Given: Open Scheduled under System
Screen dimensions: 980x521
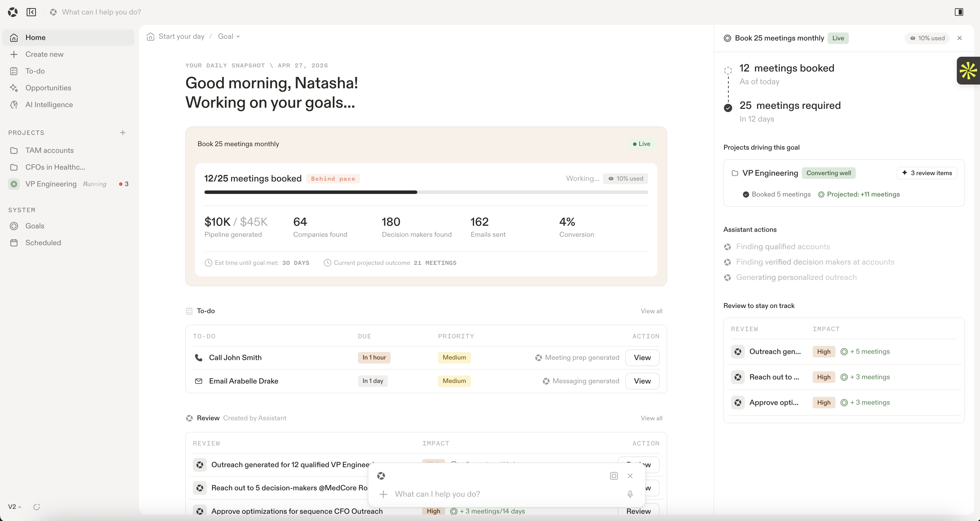Looking at the screenshot, I should 68,243.
